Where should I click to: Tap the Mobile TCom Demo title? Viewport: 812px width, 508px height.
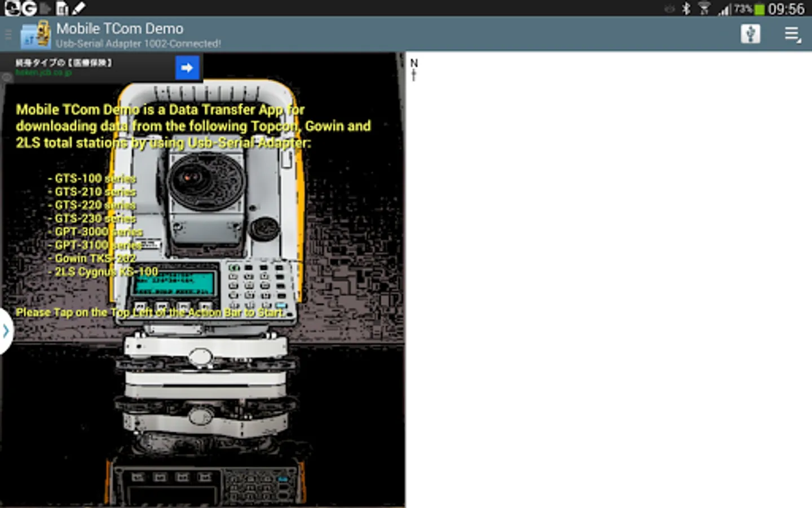(120, 28)
